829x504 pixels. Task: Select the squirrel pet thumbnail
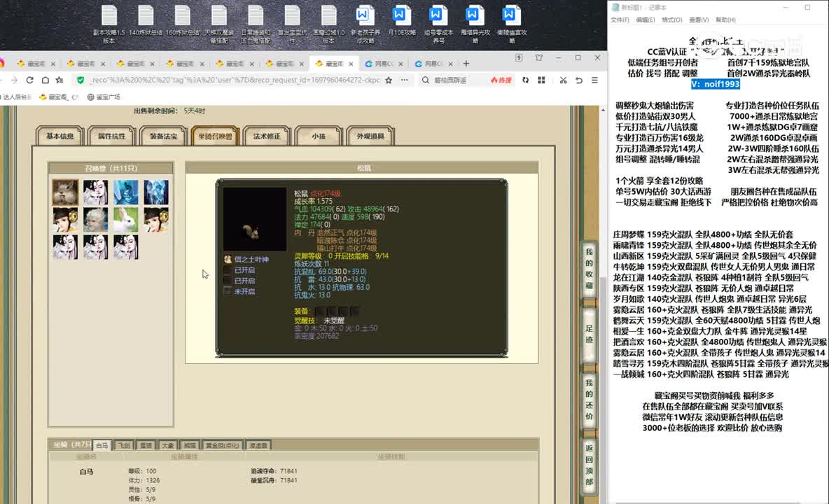[65, 192]
